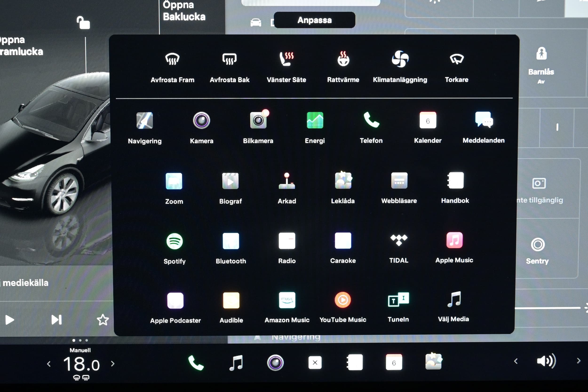Open Klimatanläggning climate controls
This screenshot has width=588, height=392.
400,67
